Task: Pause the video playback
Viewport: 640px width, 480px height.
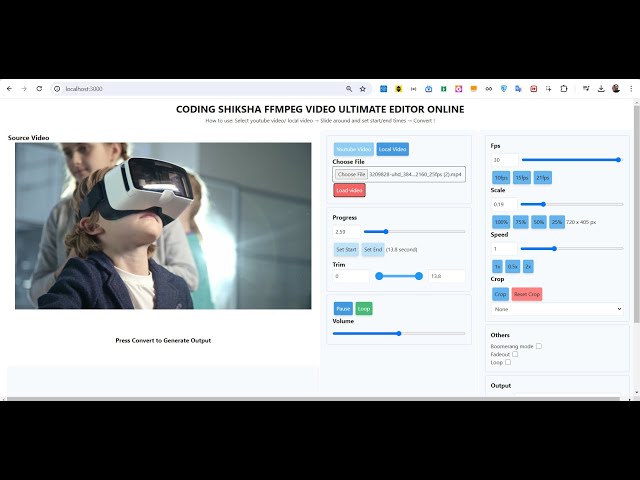Action: (x=343, y=309)
